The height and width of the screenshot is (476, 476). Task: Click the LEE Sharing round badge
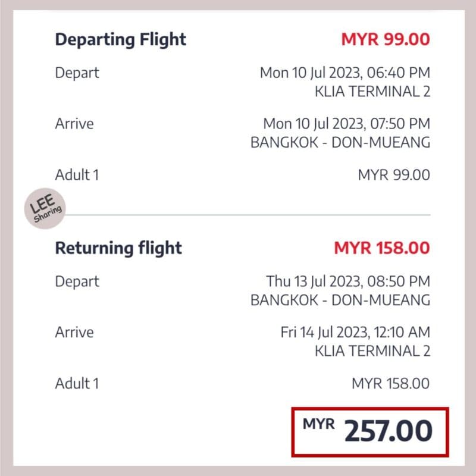click(45, 209)
